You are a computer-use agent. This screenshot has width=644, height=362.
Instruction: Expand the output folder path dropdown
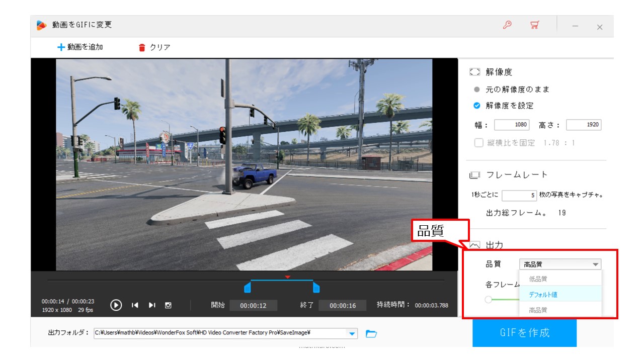click(352, 333)
